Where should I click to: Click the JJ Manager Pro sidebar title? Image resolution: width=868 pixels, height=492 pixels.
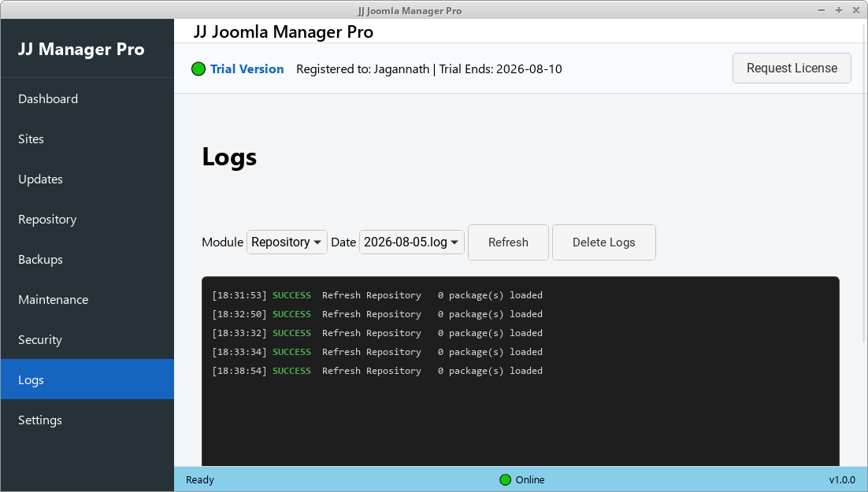(81, 50)
